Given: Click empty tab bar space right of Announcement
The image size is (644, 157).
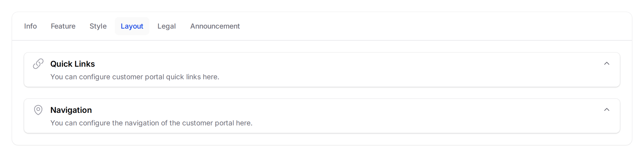Looking at the screenshot, I should coord(428,26).
